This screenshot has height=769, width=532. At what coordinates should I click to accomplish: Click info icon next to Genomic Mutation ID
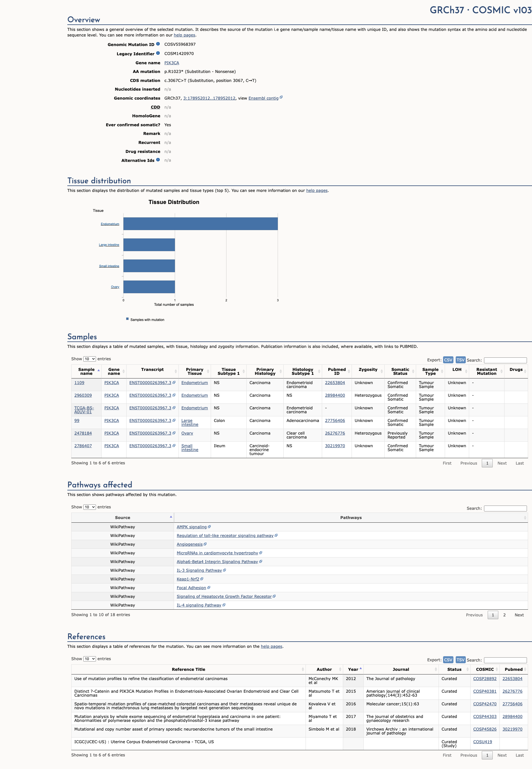point(158,44)
